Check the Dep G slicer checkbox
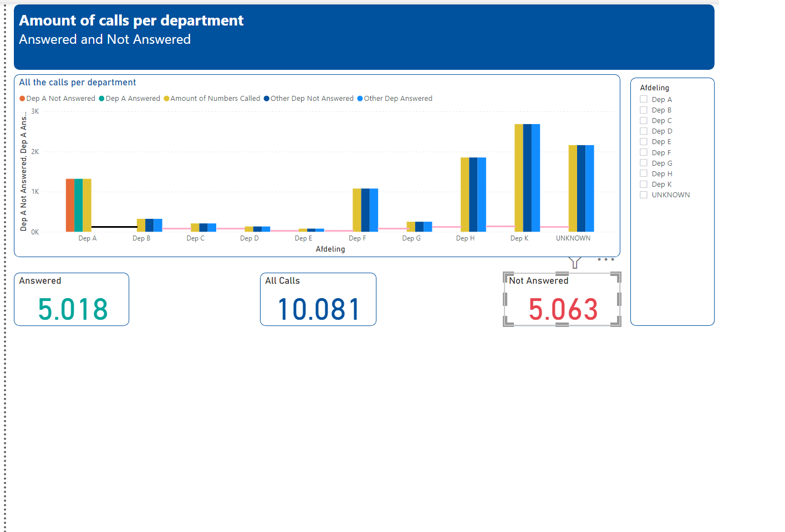 coord(644,163)
